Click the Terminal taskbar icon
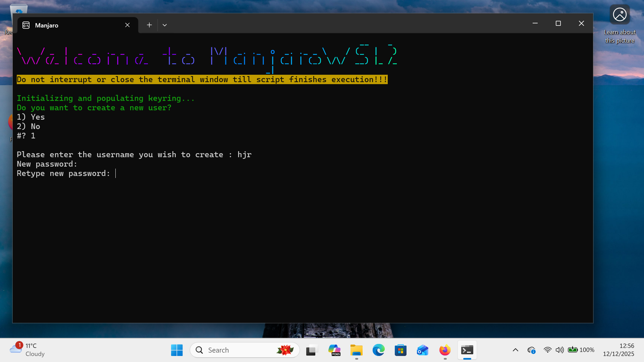 tap(467, 350)
